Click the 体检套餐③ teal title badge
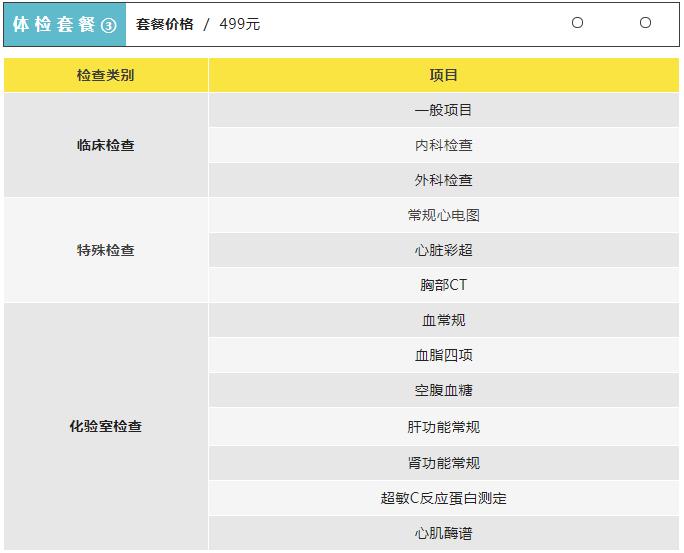 click(x=65, y=24)
